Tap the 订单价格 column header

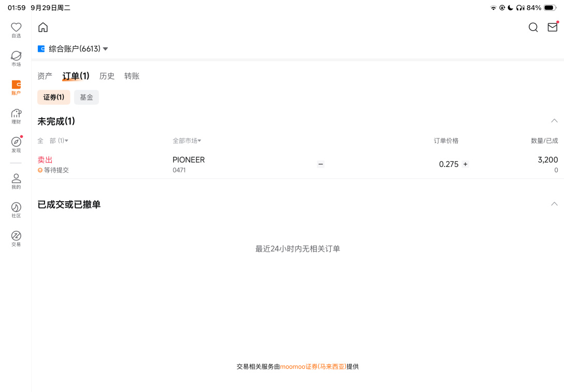click(446, 141)
